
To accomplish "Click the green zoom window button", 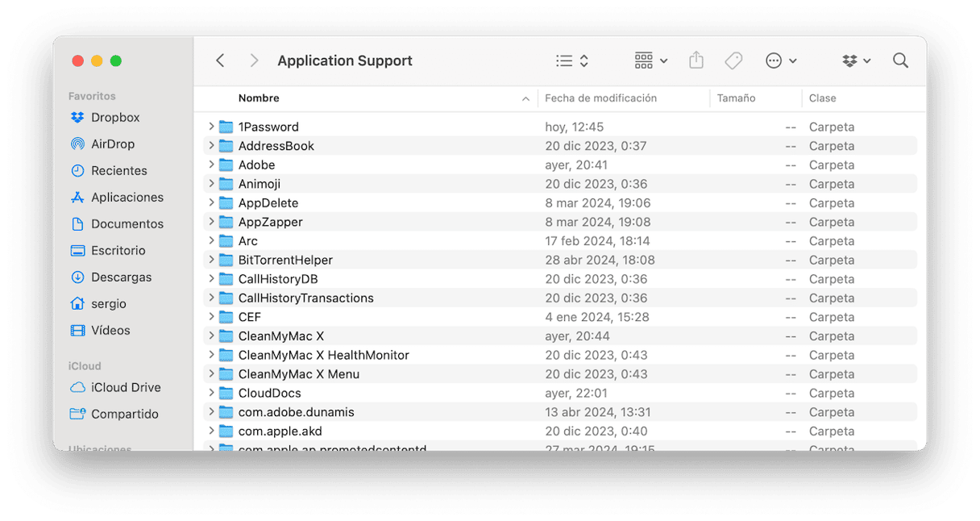I will point(116,60).
